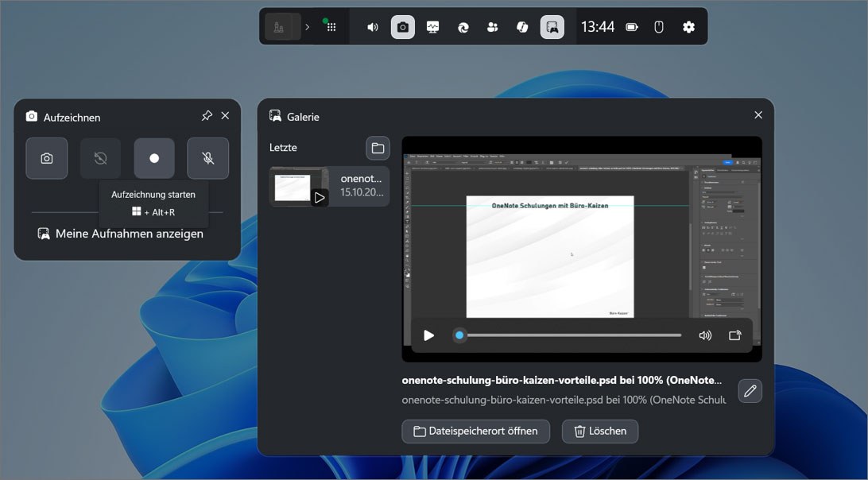Toggle microphone during recording
This screenshot has height=480, width=868.
(x=207, y=158)
